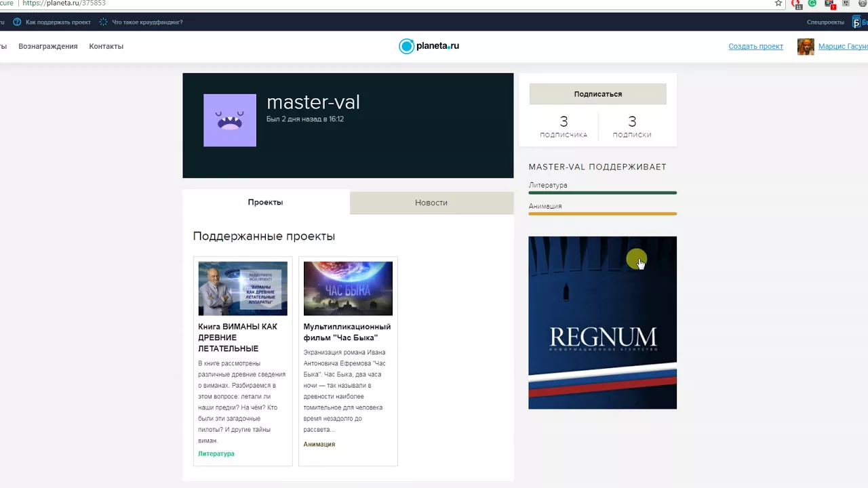Viewport: 868px width, 488px height.
Task: Click the logged-in user avatar photo
Action: [x=806, y=47]
